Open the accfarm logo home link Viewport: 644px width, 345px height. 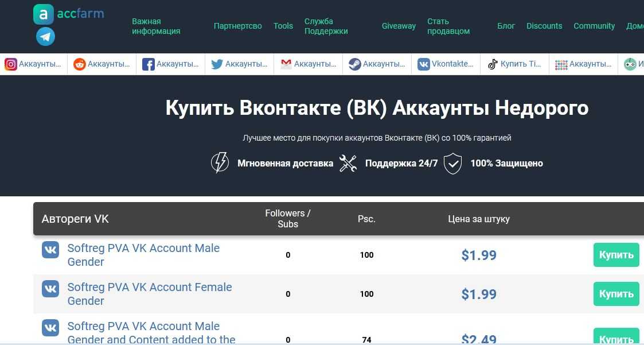tap(69, 14)
